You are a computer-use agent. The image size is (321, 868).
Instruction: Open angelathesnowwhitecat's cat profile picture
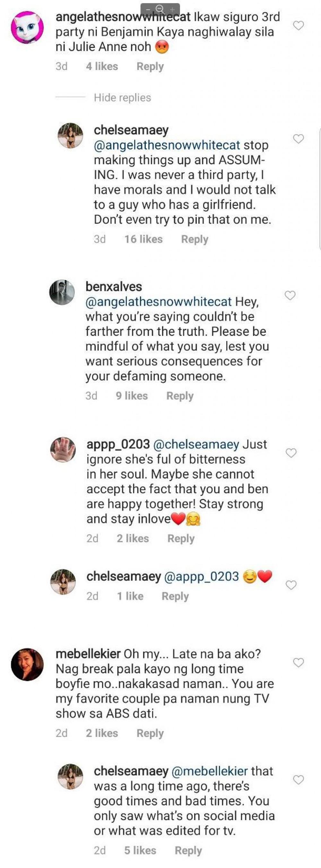point(27,27)
